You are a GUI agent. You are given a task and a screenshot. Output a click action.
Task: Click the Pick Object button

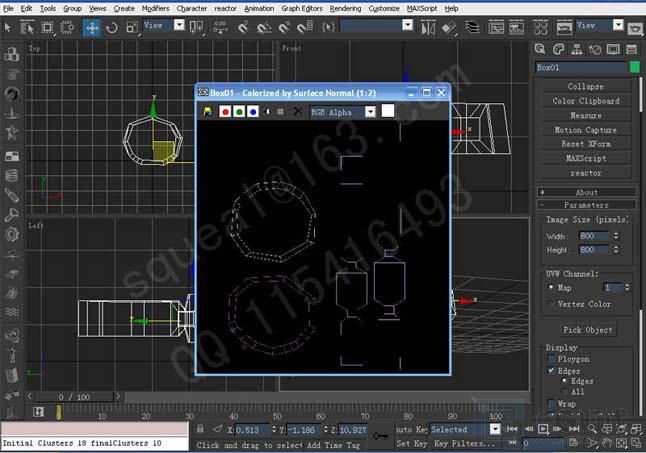click(587, 330)
